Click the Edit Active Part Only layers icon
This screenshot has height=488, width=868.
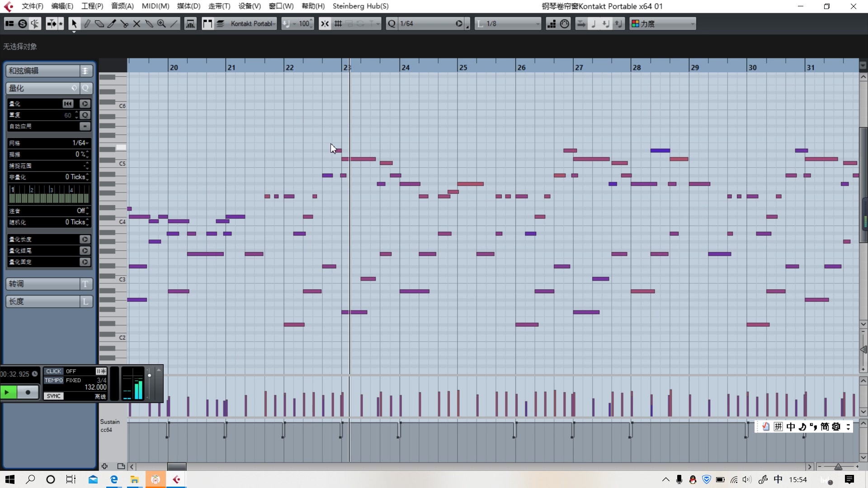click(x=220, y=24)
